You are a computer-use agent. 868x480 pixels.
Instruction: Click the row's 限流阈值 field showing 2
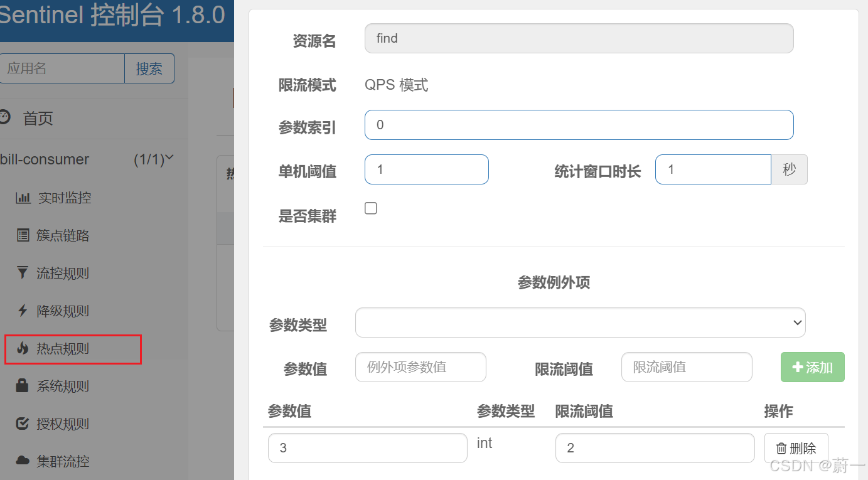coord(655,448)
